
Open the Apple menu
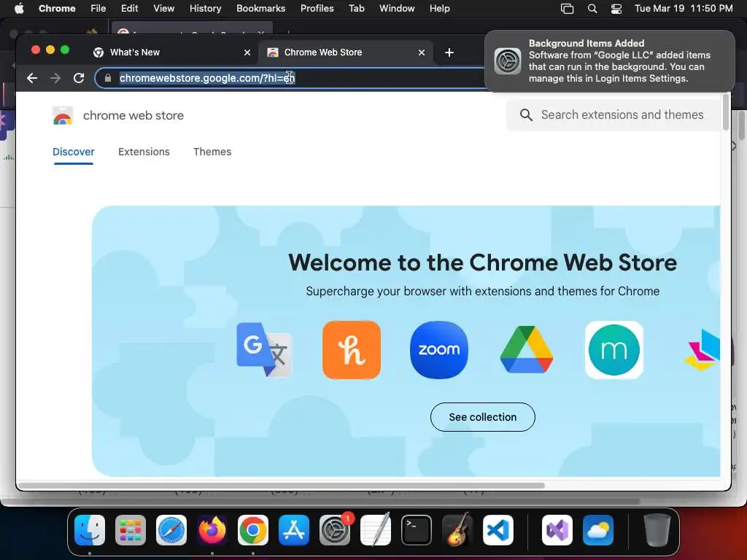pos(19,9)
